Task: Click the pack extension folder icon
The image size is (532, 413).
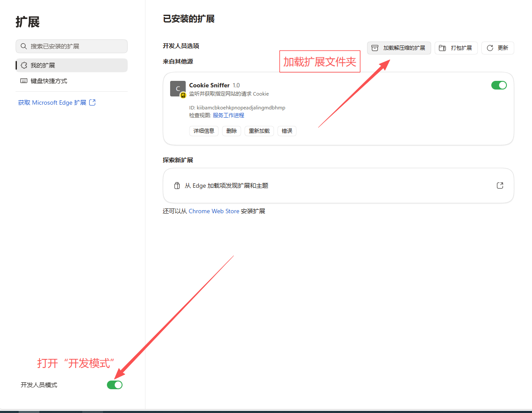Action: pyautogui.click(x=442, y=48)
